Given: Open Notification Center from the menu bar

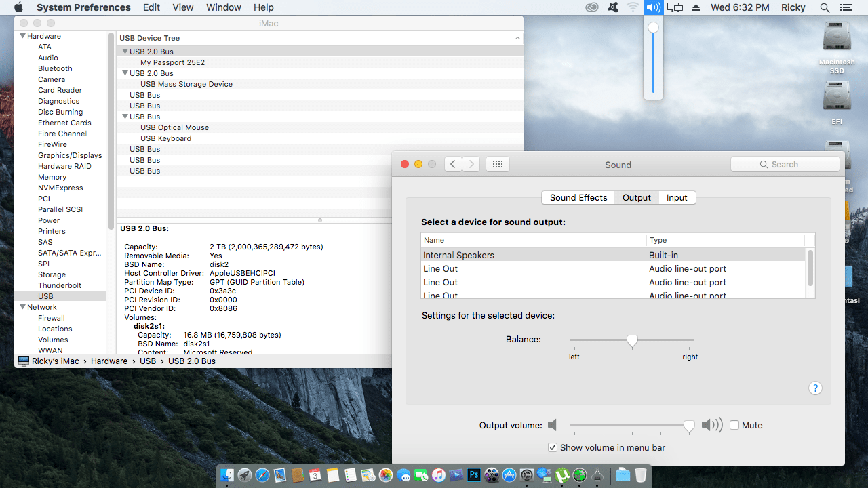Looking at the screenshot, I should [x=846, y=7].
